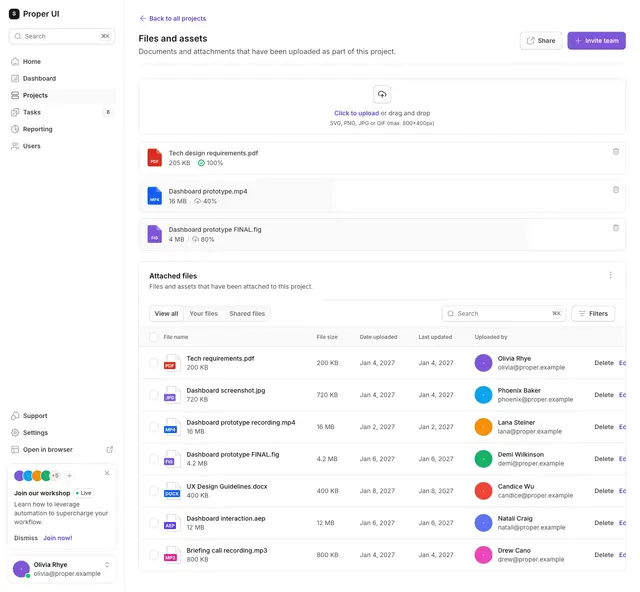Click Olivia Rhye's purple avatar in the table

tap(483, 363)
